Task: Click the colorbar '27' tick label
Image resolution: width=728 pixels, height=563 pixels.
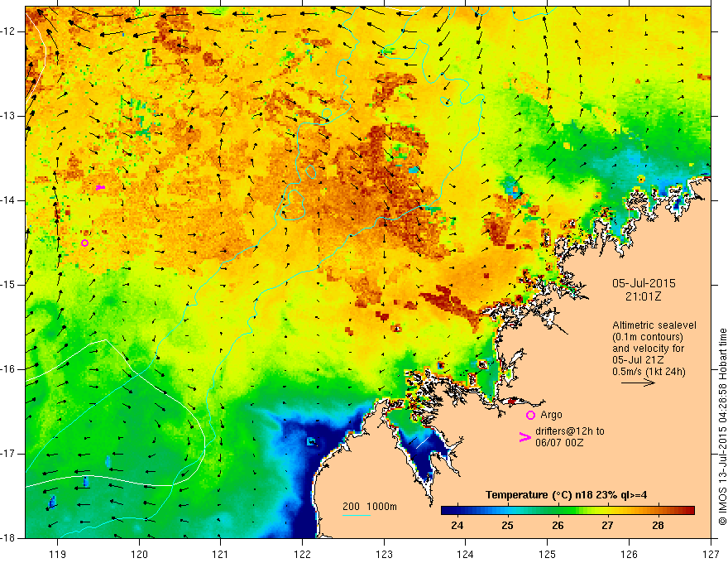Action: click(x=607, y=526)
